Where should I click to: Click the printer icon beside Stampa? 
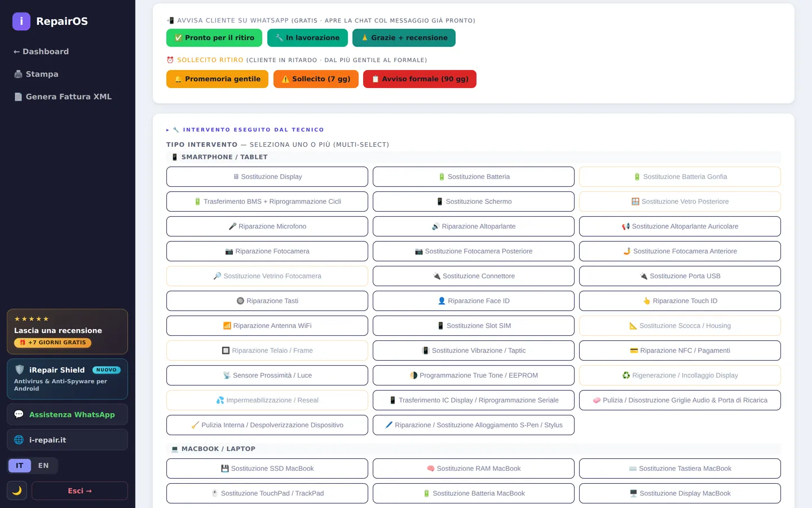tap(18, 74)
